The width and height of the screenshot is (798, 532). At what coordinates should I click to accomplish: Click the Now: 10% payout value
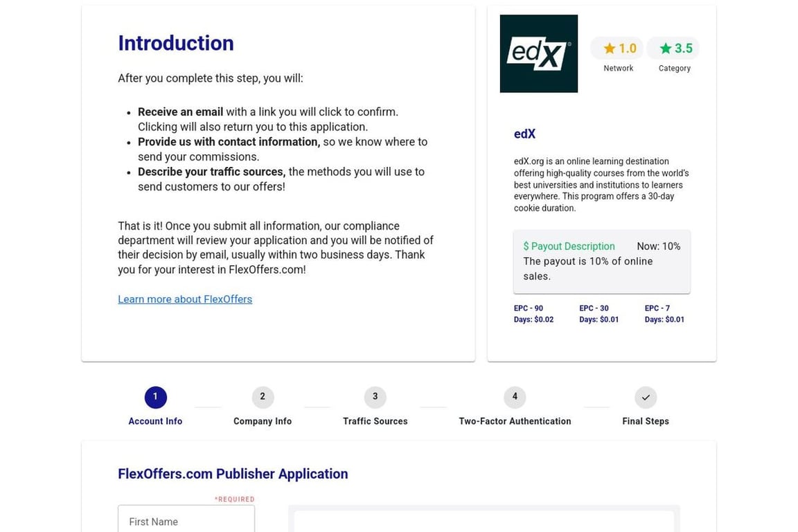tap(659, 247)
